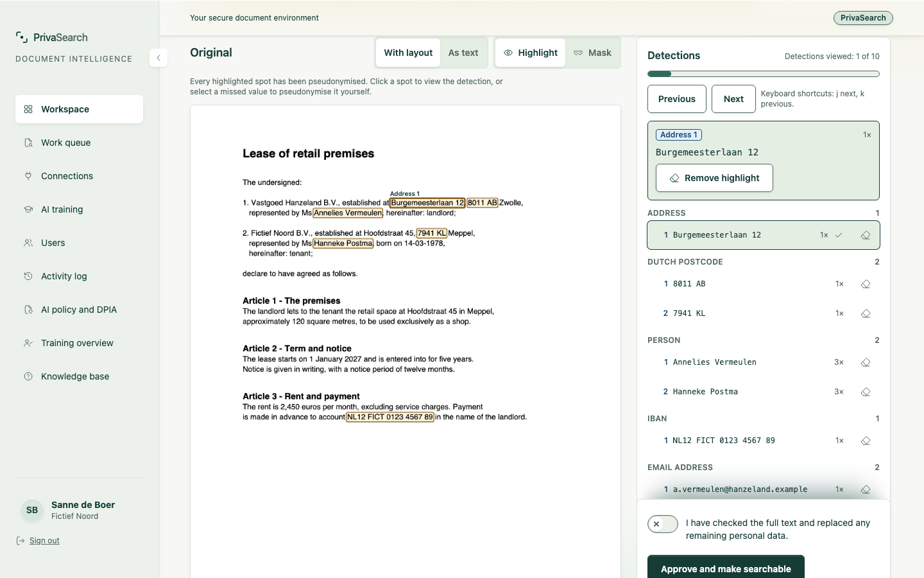The image size is (924, 578).
Task: Click highlighted postcode 7941 KL in document
Action: [x=432, y=233]
